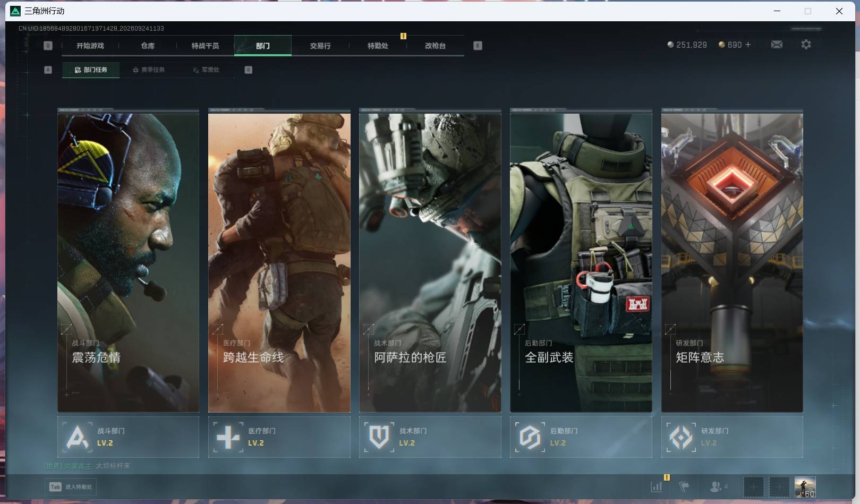860x504 pixels.
Task: Click the 阿萨拉的枪匠 card corner arrow icon
Action: point(368,329)
